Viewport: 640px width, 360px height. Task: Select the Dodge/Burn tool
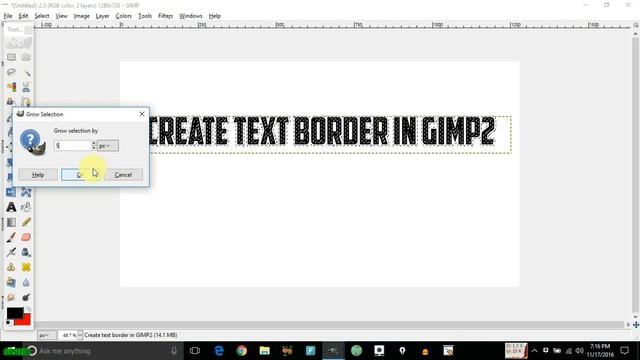pyautogui.click(x=26, y=297)
